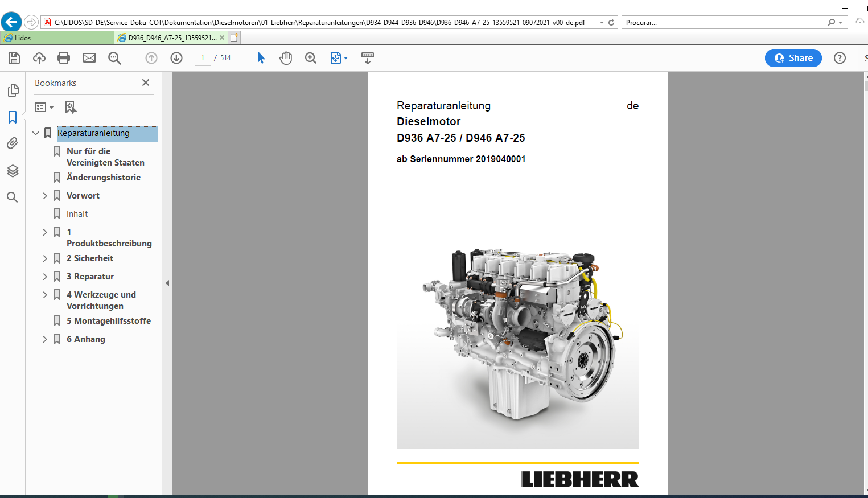Open bookmark options dropdown menu

point(44,107)
